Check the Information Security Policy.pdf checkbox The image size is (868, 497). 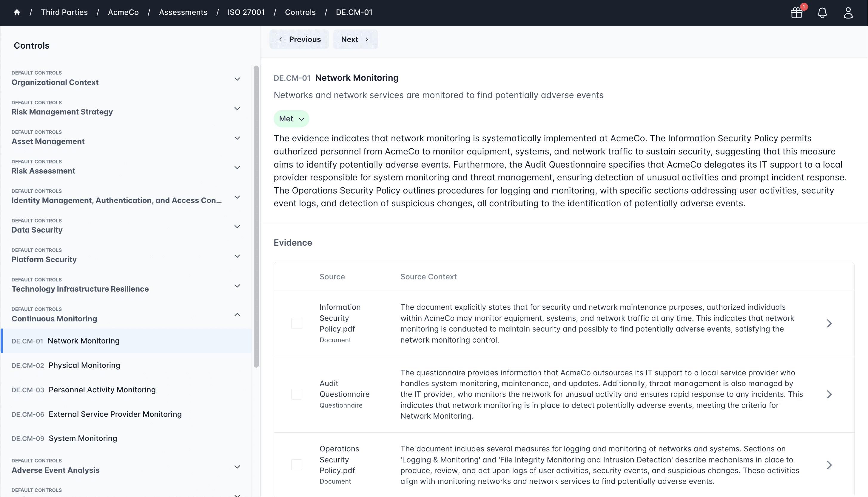pos(297,323)
